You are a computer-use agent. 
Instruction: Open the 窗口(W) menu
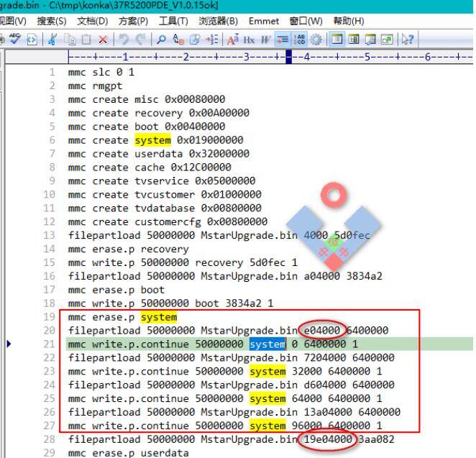pyautogui.click(x=305, y=21)
